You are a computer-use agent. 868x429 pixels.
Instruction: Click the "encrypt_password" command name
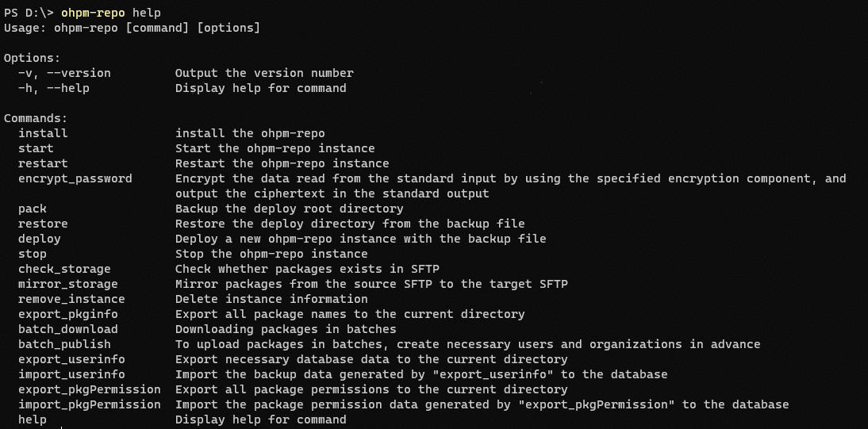coord(75,178)
